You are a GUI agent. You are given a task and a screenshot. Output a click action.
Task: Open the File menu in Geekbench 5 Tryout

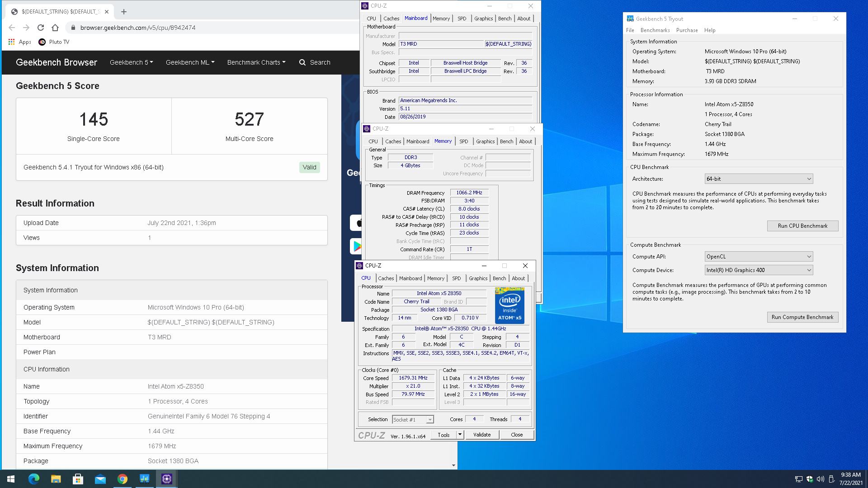[x=630, y=30]
